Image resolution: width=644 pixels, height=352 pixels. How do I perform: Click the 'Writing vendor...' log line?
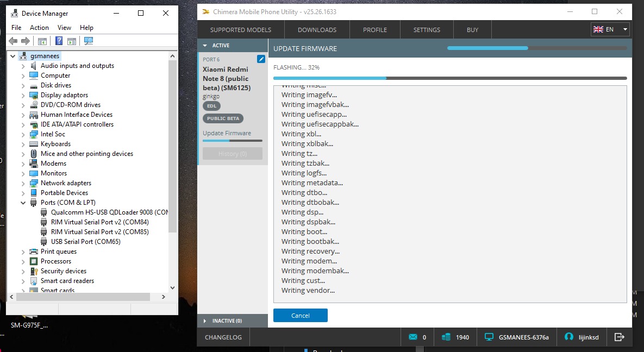click(x=308, y=291)
